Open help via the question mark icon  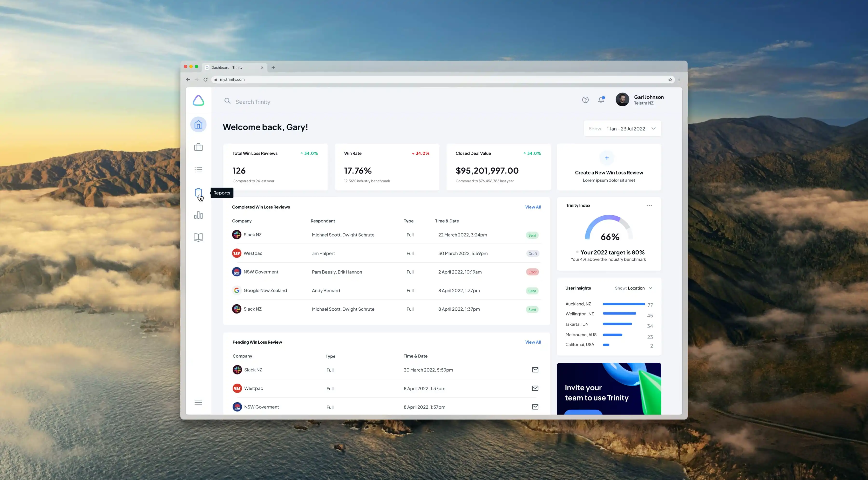point(585,100)
